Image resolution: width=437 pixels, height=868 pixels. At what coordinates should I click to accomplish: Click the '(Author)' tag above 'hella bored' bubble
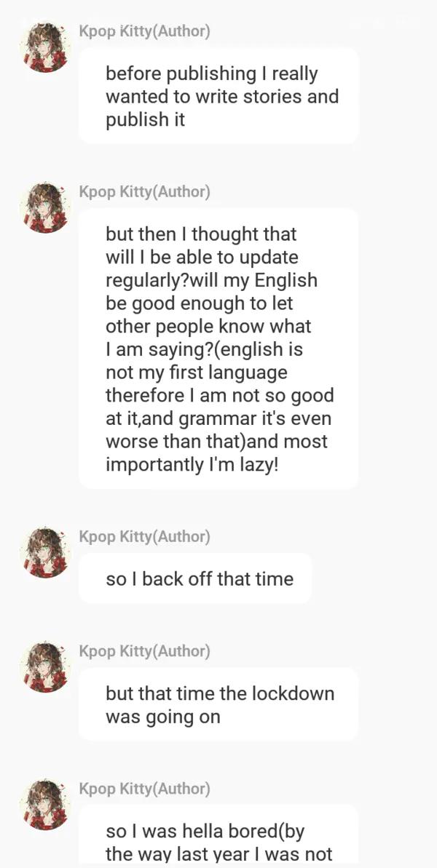(x=181, y=789)
